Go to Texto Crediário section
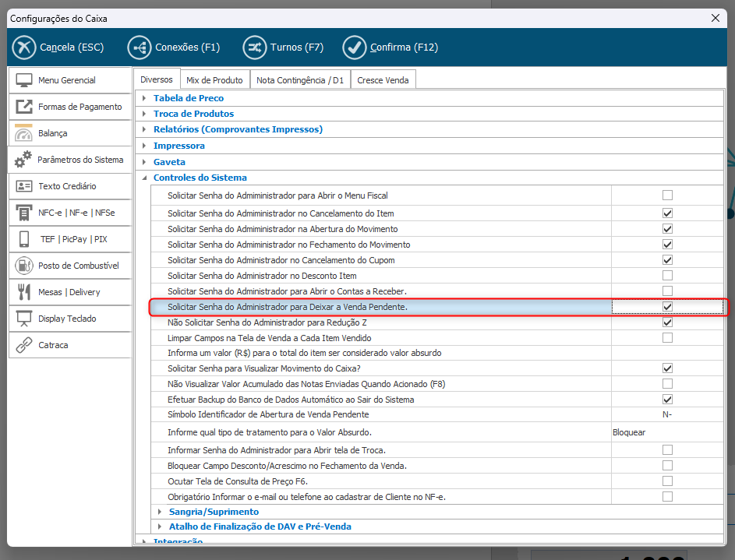735x560 pixels. [x=67, y=186]
